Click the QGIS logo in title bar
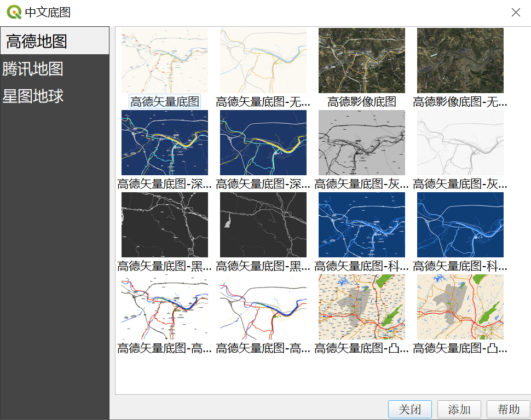This screenshot has width=531, height=420. [x=14, y=12]
